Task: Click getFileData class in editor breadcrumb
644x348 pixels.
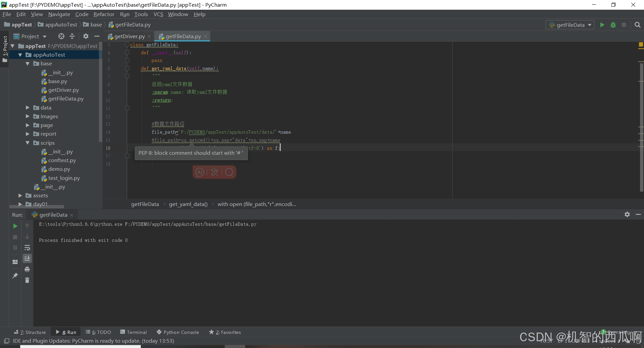Action: (145, 204)
